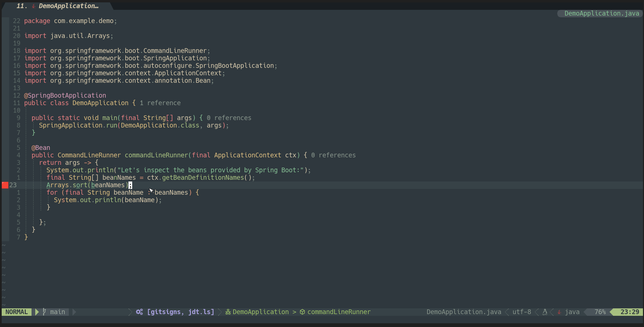Click the Java icon in the DemoApplication buffer tab
Viewport: 644px width, 327px height.
(34, 6)
